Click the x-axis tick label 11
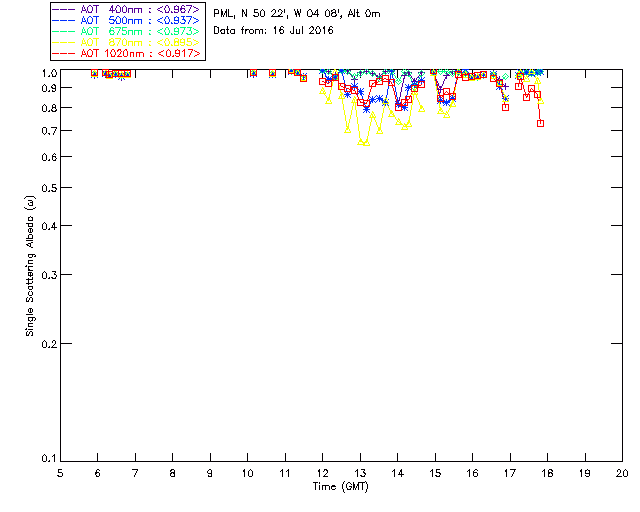 (x=285, y=473)
